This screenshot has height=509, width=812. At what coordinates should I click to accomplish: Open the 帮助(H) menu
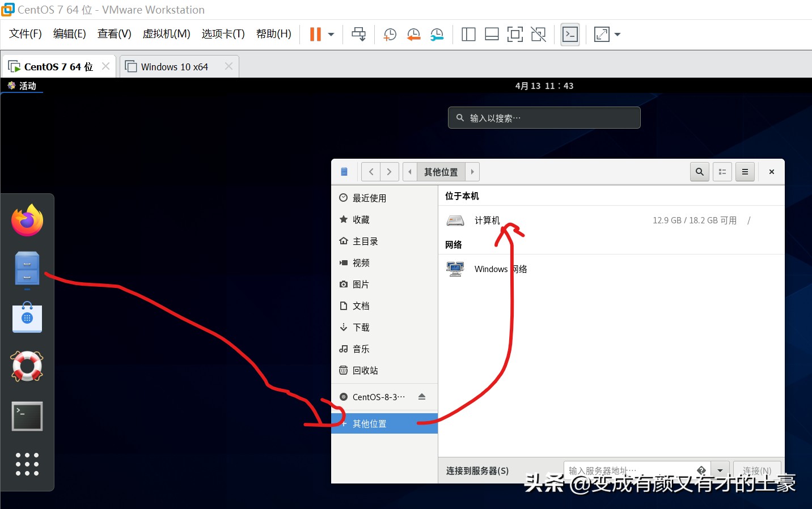pyautogui.click(x=274, y=34)
